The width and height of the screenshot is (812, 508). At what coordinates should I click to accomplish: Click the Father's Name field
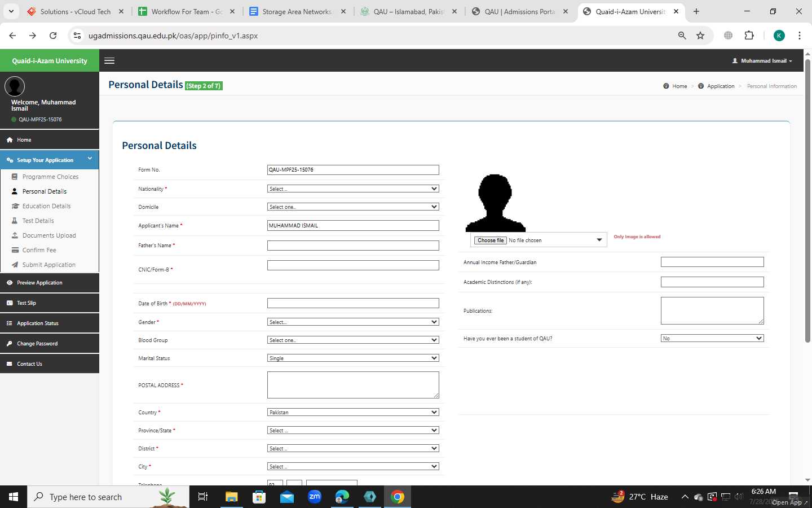[x=353, y=246]
